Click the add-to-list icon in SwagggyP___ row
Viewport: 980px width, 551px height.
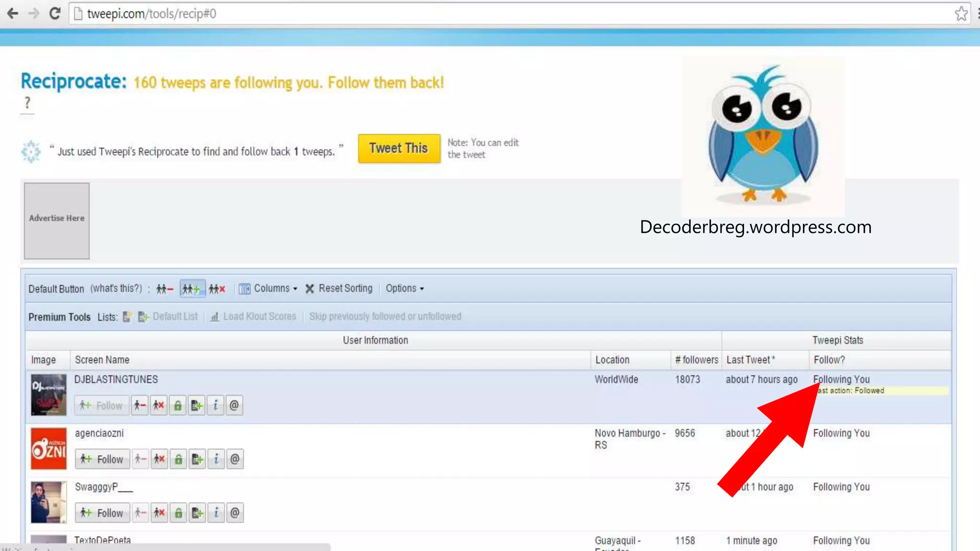(197, 513)
